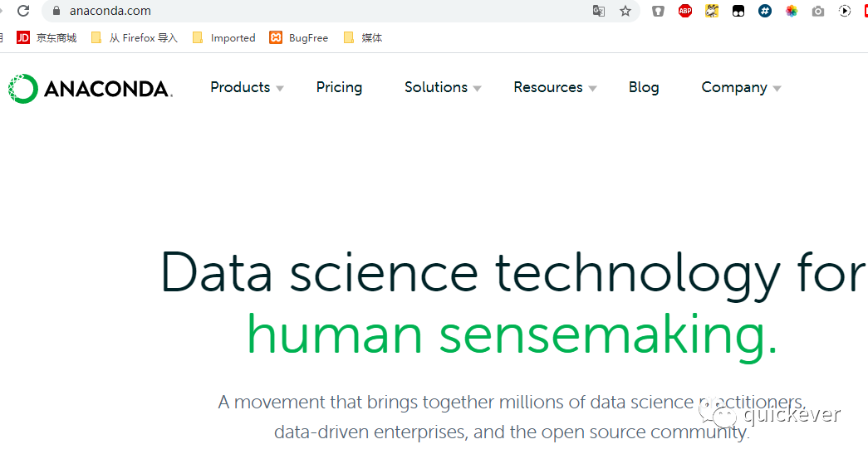Click the shield extension icon
Screen dimensions: 868x454
click(x=658, y=11)
